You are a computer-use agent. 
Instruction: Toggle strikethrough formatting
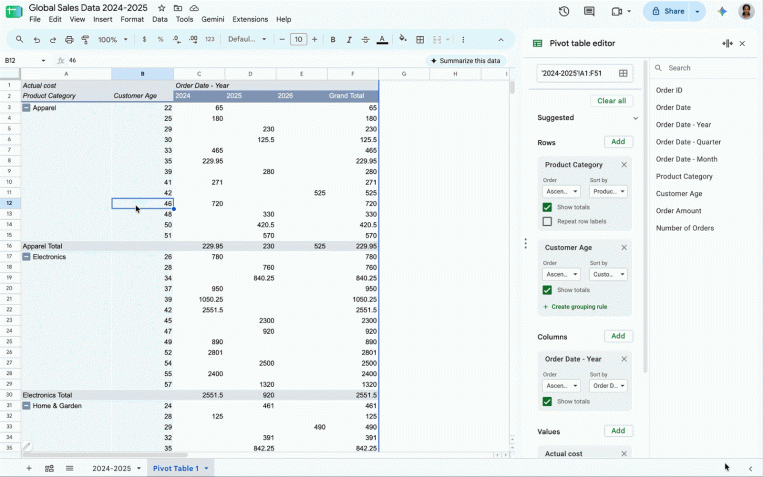[365, 39]
